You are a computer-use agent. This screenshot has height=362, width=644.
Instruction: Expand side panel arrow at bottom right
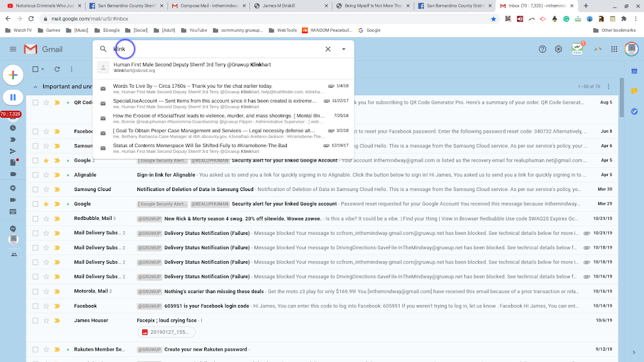(x=634, y=352)
